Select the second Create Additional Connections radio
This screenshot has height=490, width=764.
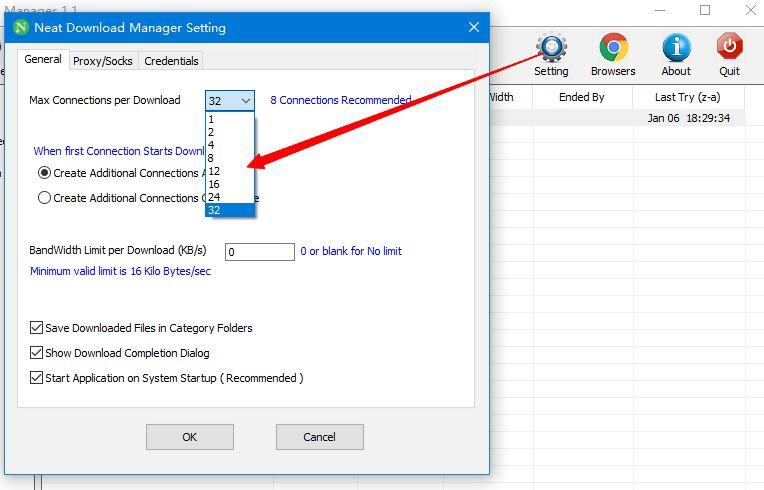coord(44,198)
